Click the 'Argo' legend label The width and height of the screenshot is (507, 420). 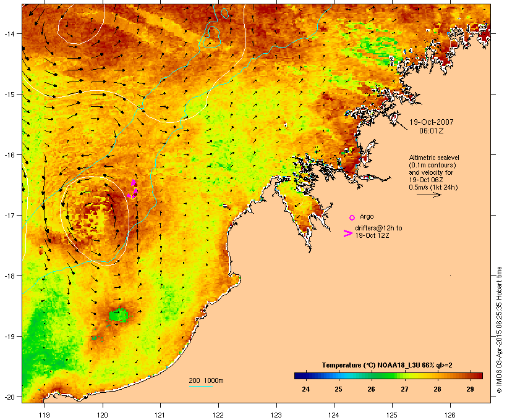(x=367, y=216)
